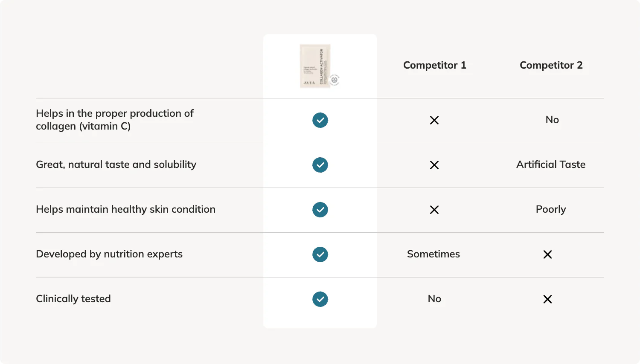Click checkmark for healthy skin condition row
The height and width of the screenshot is (364, 640).
coord(320,210)
